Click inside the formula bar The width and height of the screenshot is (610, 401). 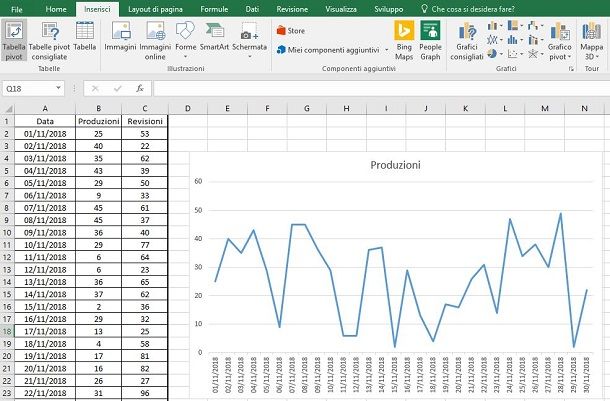381,89
